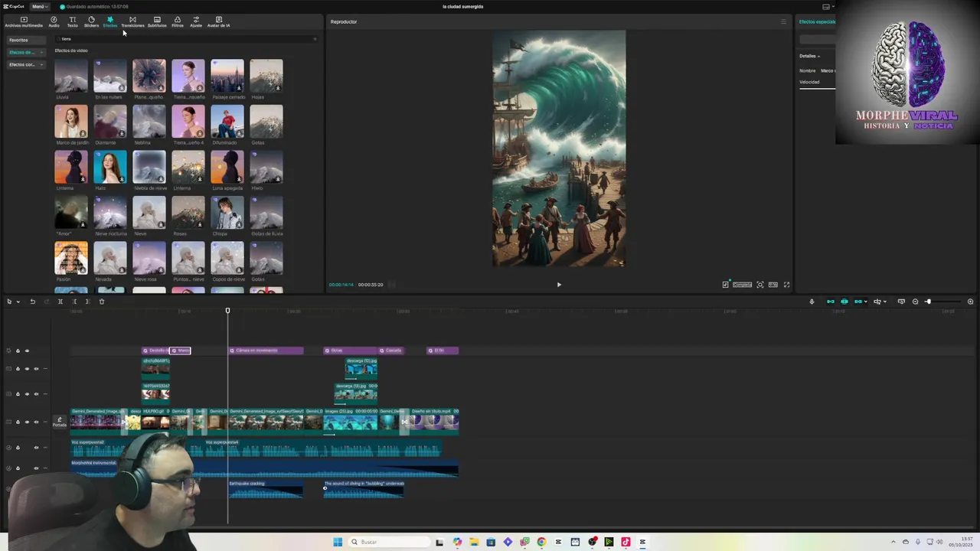Select the Niebla de nieve effect
980x551 pixels.
(149, 167)
